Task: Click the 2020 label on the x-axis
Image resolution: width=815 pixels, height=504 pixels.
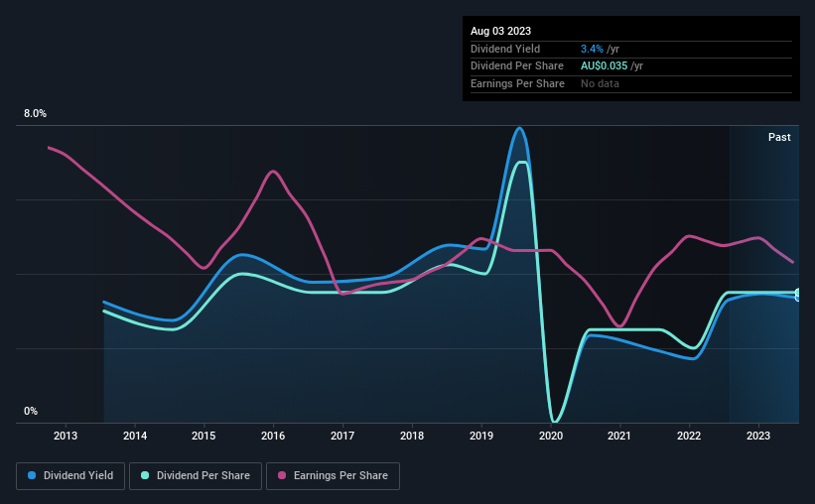Action: pyautogui.click(x=551, y=436)
